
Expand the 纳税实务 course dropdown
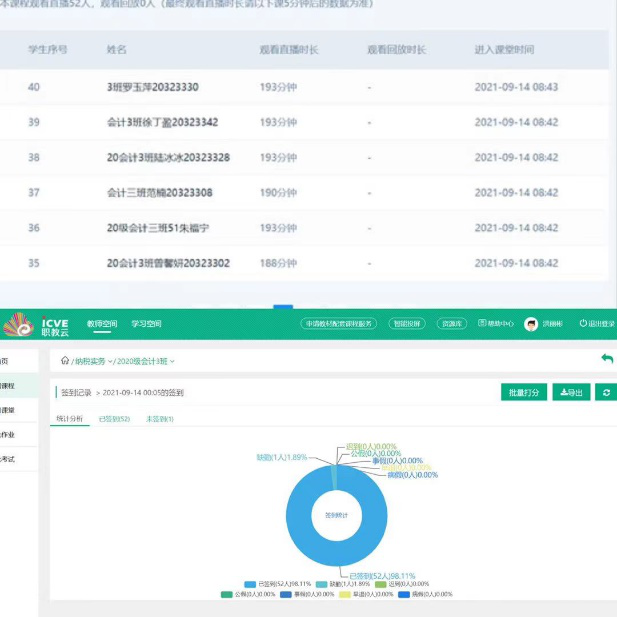click(x=93, y=361)
